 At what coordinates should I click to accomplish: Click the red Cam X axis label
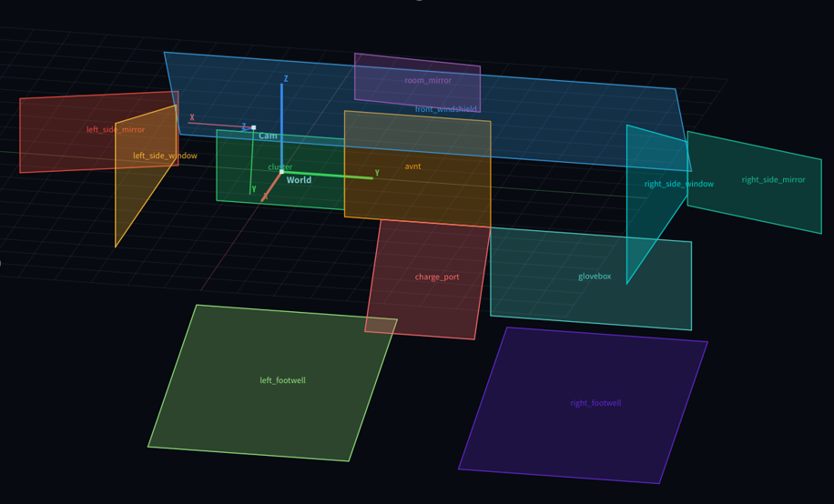tap(192, 117)
